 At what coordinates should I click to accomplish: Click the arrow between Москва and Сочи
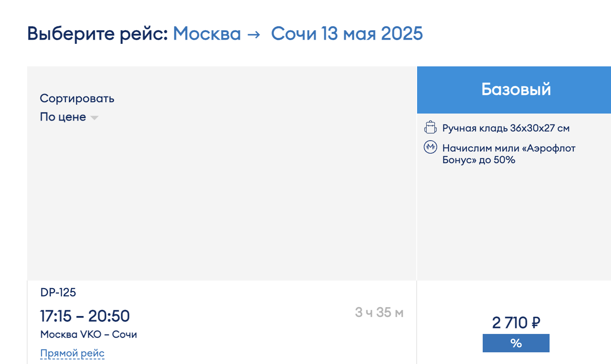254,35
